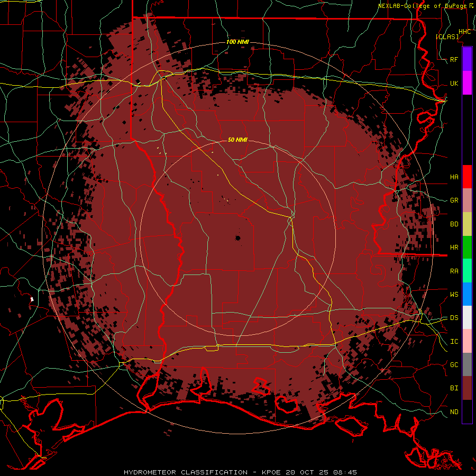476x476 pixels.
Task: Pick the gray GC legend swatch
Action: pyautogui.click(x=467, y=364)
